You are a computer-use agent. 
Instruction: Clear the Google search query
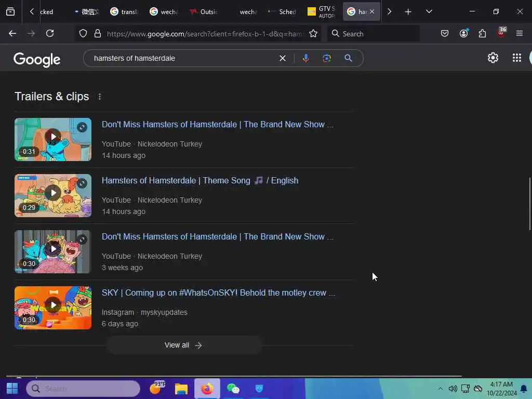pyautogui.click(x=282, y=58)
